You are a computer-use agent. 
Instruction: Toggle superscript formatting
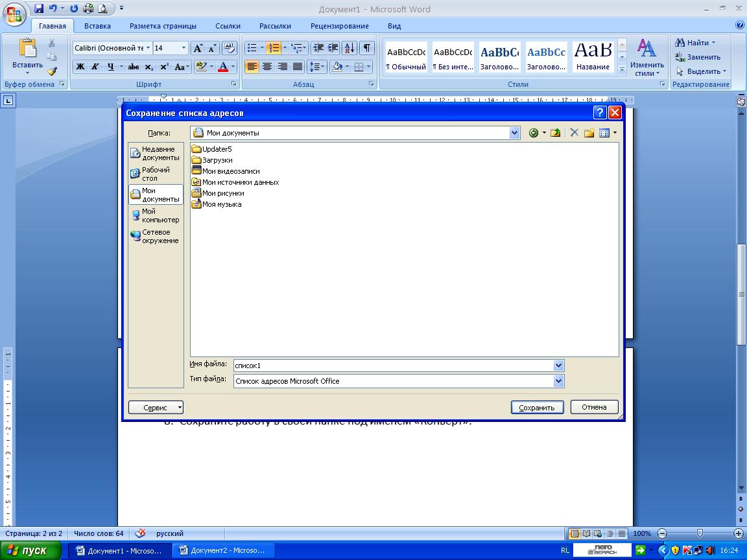[164, 67]
